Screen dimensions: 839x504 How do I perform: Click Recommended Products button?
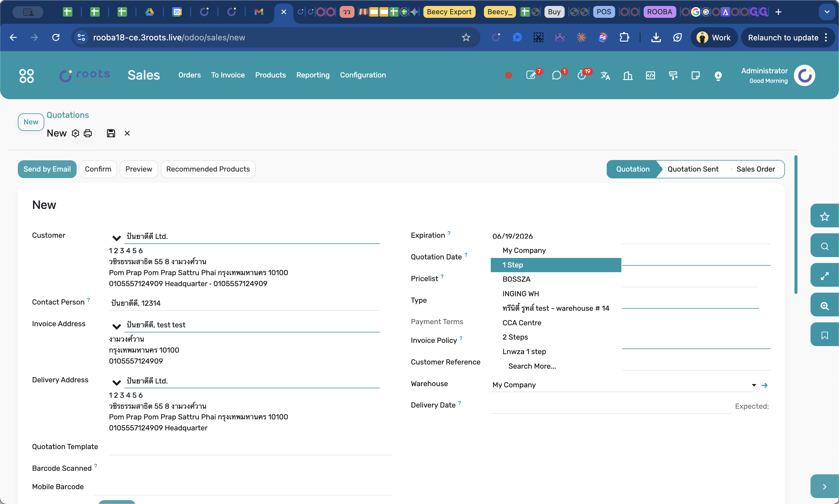[x=208, y=169]
